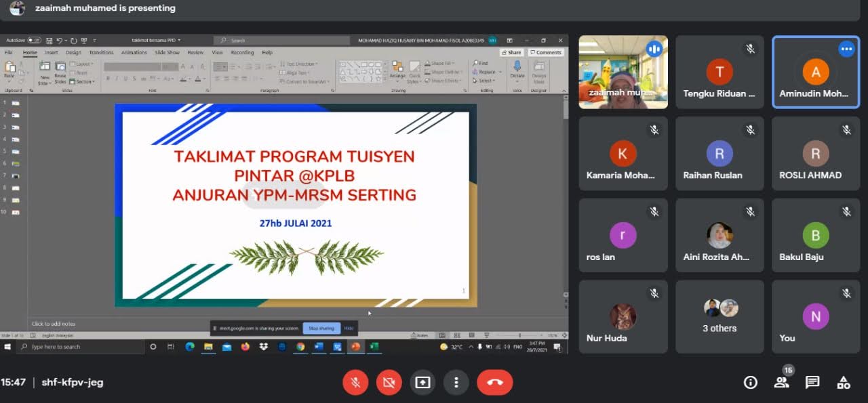Open Microsoft Edge from the taskbar
The width and height of the screenshot is (868, 403).
190,347
